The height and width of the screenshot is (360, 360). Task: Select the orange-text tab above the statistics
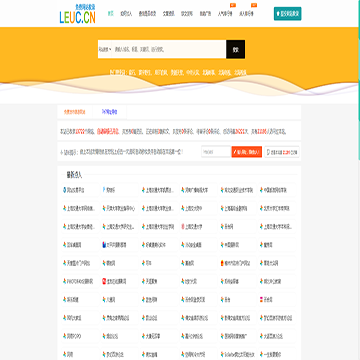click(x=75, y=112)
